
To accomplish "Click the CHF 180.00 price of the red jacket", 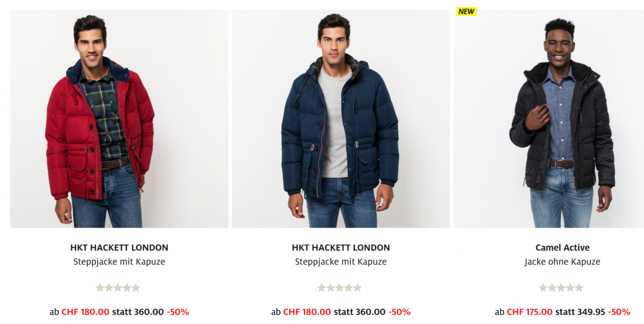I will tap(86, 312).
